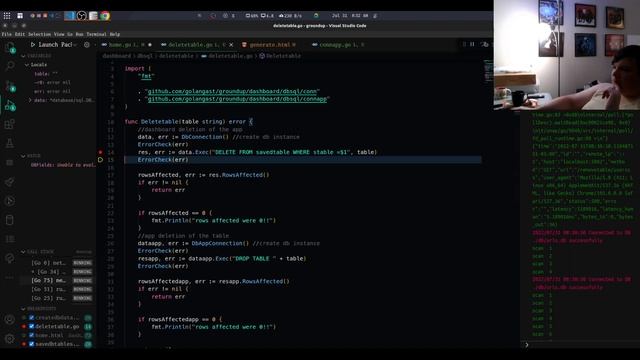Viewport: 640px width, 360px height.
Task: Click the workspace overview icon in top bar
Action: [x=20, y=16]
